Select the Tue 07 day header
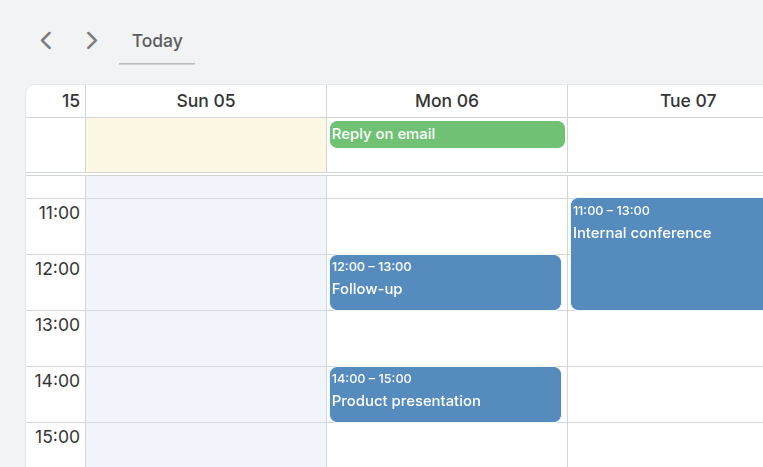Screen dimensions: 763x467 688,101
